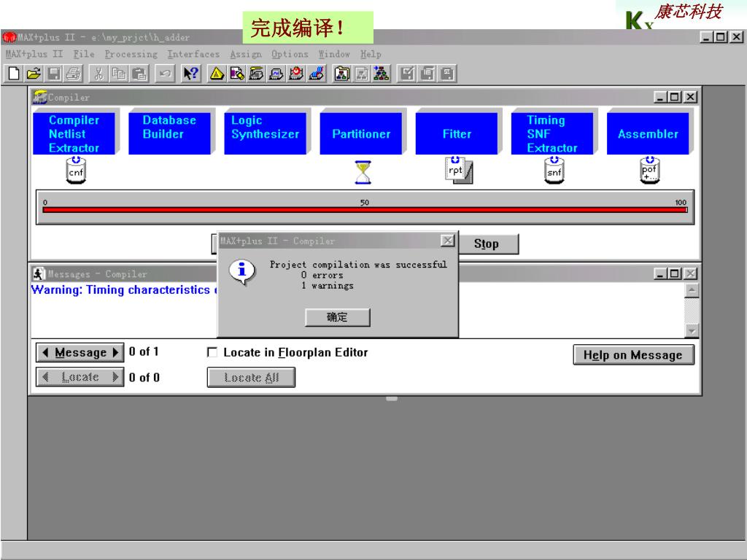Click the project save and check icon
Image resolution: width=747 pixels, height=560 pixels.
[x=407, y=74]
